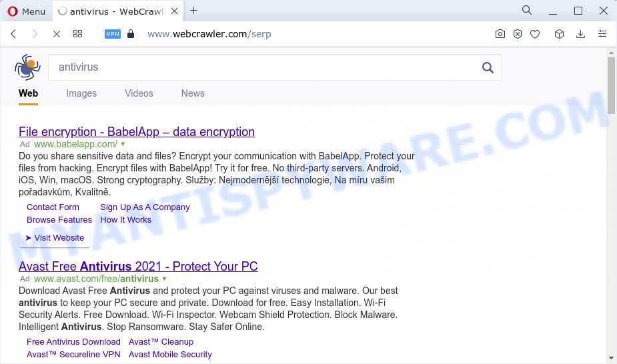
Task: Click www.babelapp.com green URL
Action: coord(75,144)
